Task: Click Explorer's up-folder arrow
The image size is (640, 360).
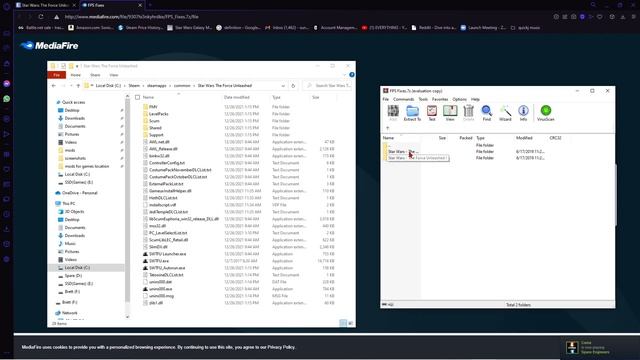Action: point(78,86)
